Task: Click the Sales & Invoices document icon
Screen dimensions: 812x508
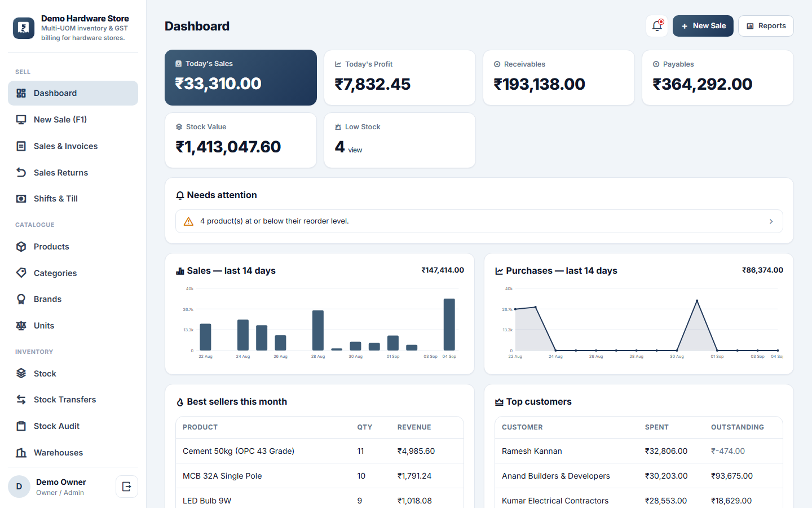Action: [x=21, y=146]
